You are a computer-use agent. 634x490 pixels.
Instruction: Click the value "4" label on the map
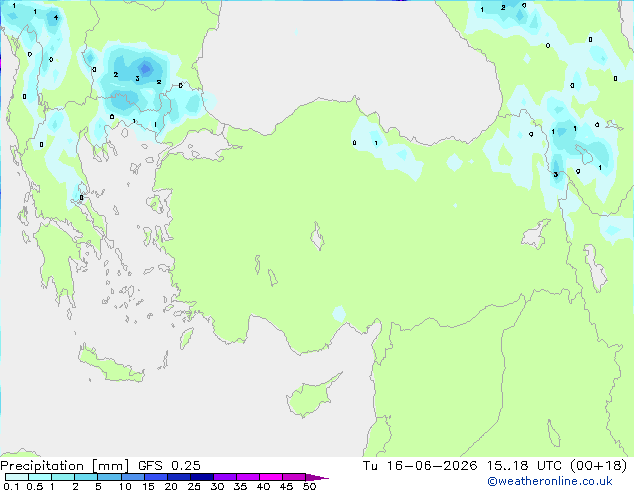[56, 17]
